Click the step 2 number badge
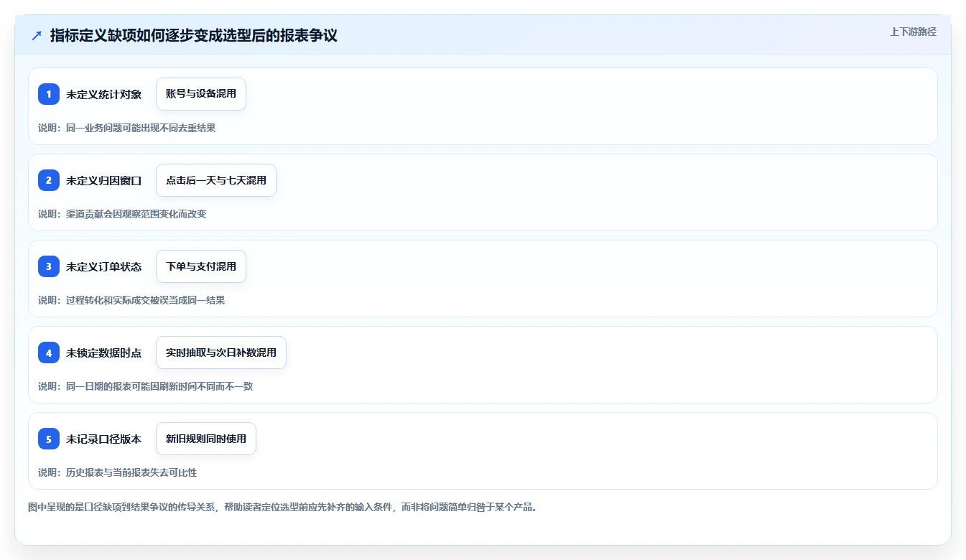 coord(49,180)
